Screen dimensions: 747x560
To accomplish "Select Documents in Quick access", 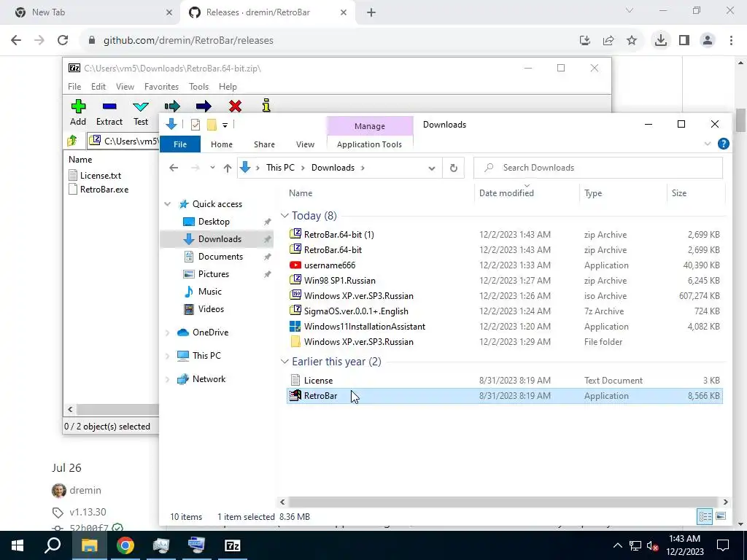I will pos(220,256).
